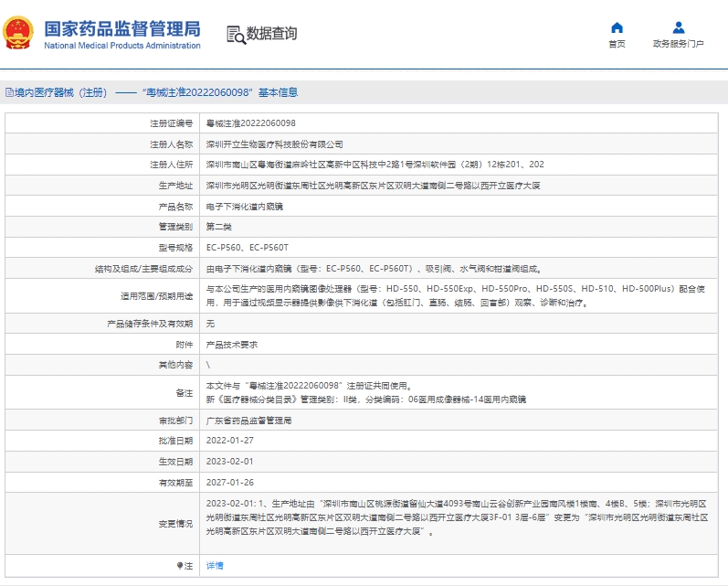Click approving department 广东省药品监督管理局
This screenshot has width=728, height=586.
(x=248, y=421)
